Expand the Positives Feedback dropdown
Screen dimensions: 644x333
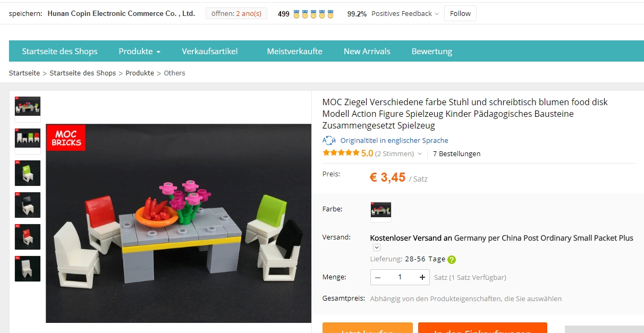tap(405, 14)
